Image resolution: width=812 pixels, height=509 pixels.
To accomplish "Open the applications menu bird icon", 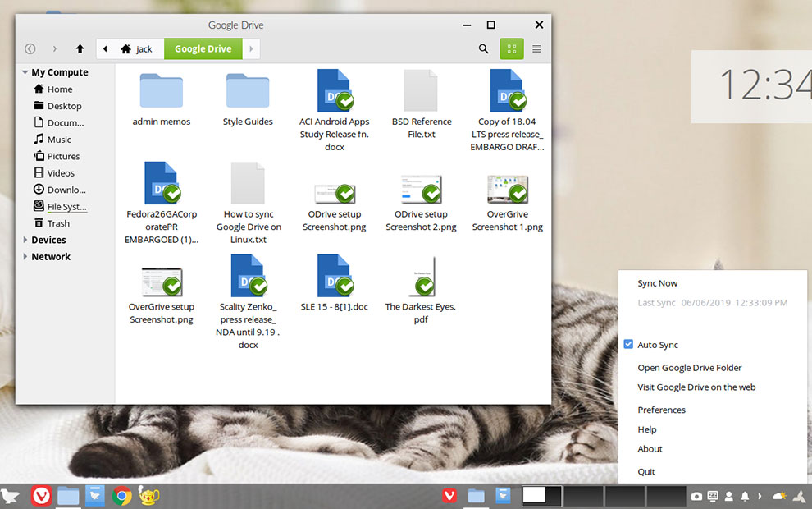I will coord(11,496).
